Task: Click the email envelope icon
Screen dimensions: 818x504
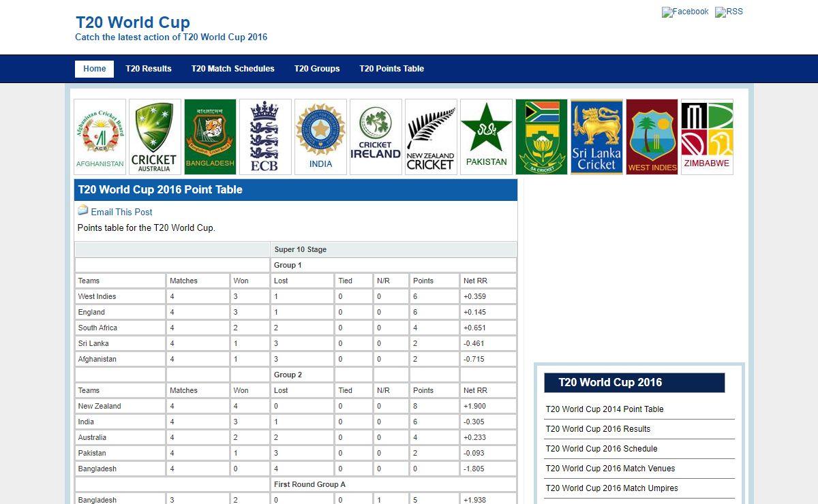Action: tap(83, 210)
